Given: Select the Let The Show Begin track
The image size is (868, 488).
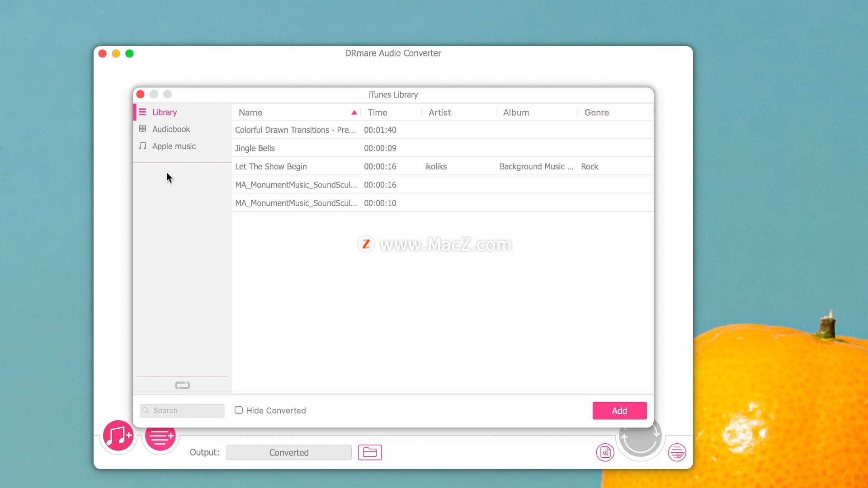Looking at the screenshot, I should (443, 166).
